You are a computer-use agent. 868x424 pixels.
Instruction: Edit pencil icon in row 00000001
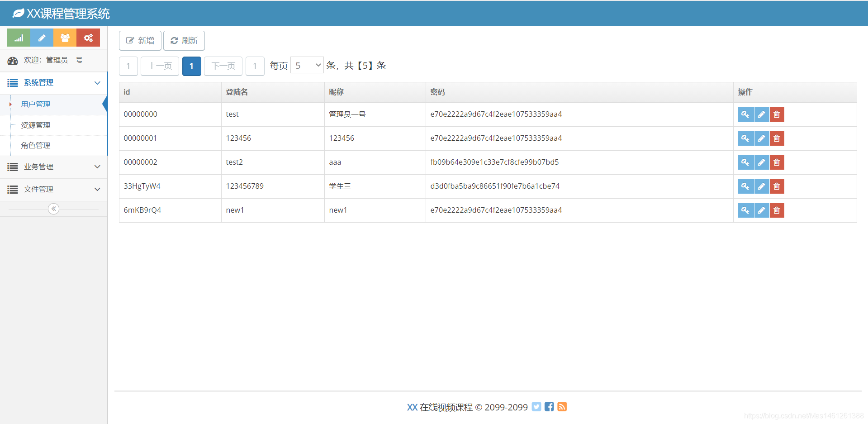(x=761, y=138)
